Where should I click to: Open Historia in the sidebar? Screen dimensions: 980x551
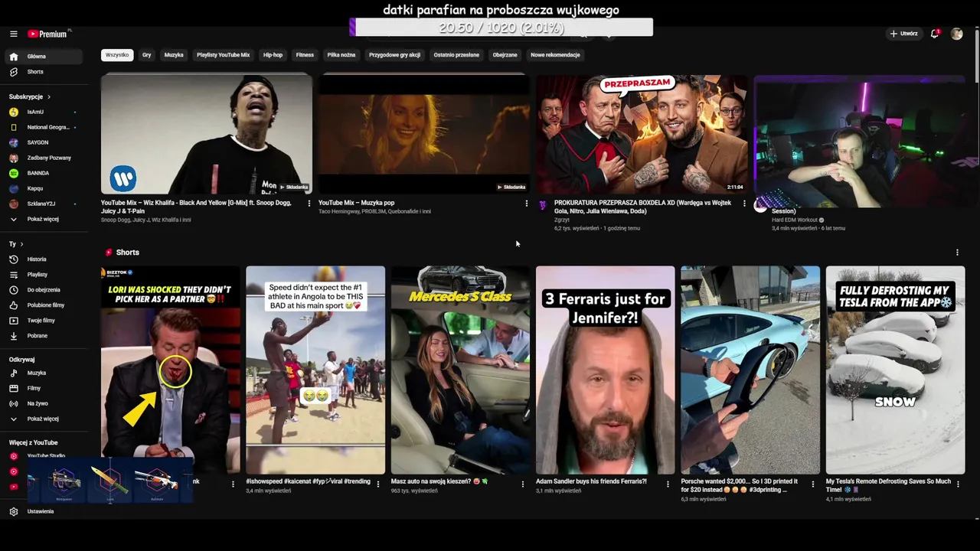(x=45, y=259)
